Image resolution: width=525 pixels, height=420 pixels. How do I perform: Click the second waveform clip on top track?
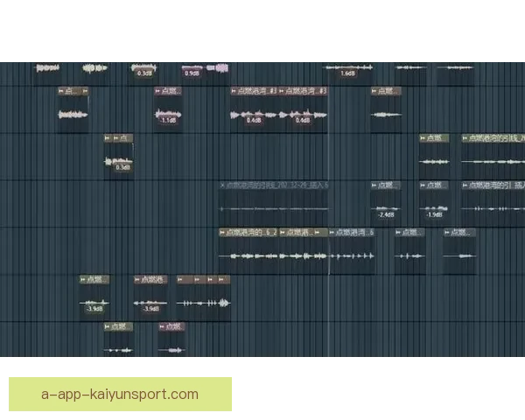[x=94, y=67]
